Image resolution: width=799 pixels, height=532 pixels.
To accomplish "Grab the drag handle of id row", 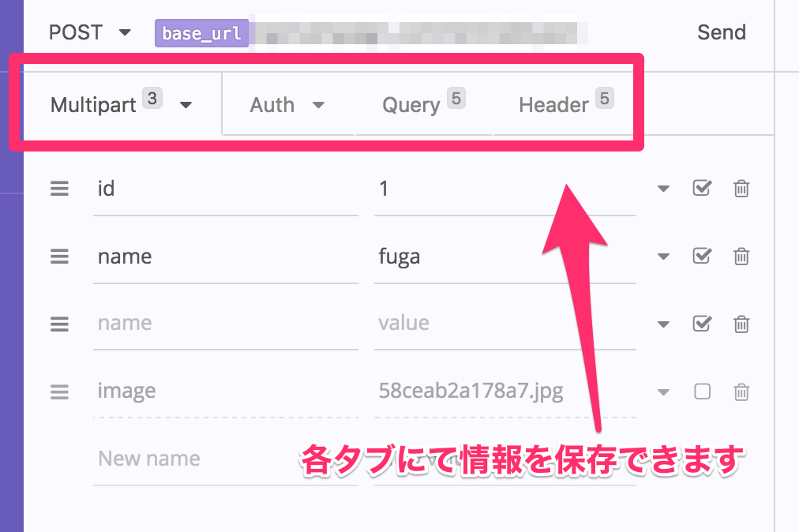I will [x=59, y=189].
